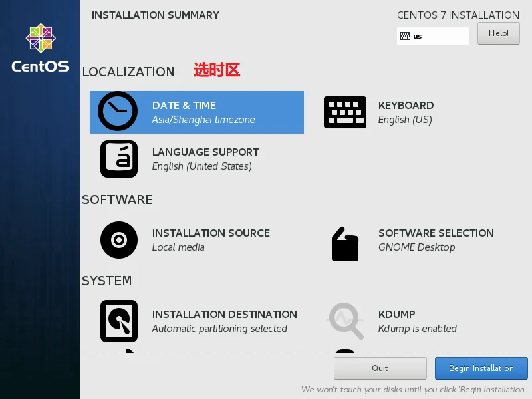
Task: Click the small keyboard icon beside us
Action: click(x=405, y=36)
